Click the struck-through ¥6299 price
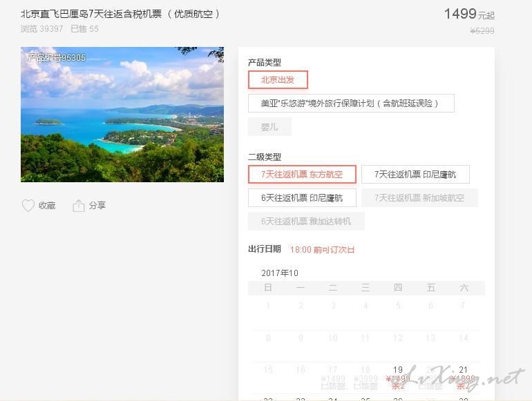Viewport: 532px width, 401px height. (x=482, y=31)
